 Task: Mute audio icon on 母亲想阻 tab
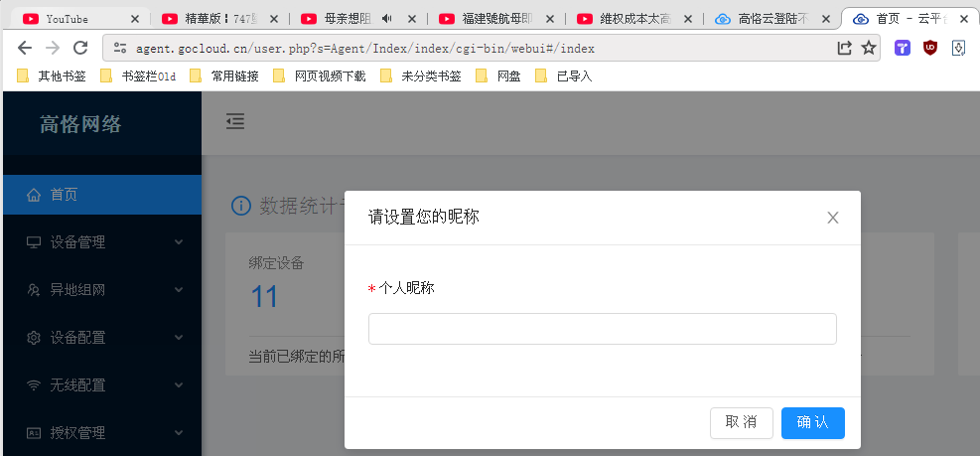(x=387, y=19)
